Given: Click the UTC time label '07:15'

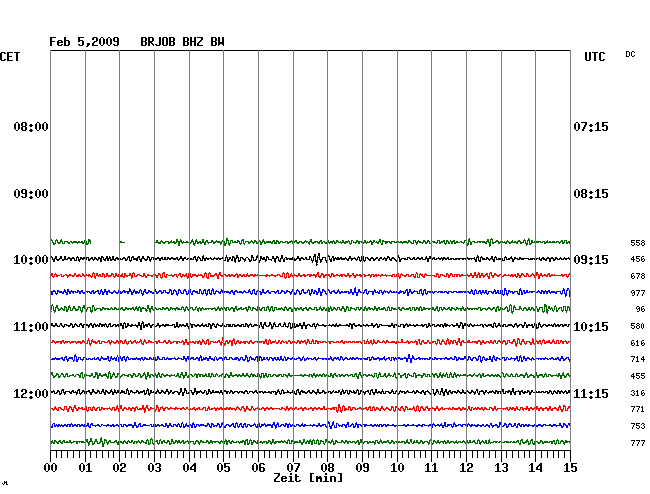Looking at the screenshot, I should (x=591, y=127).
